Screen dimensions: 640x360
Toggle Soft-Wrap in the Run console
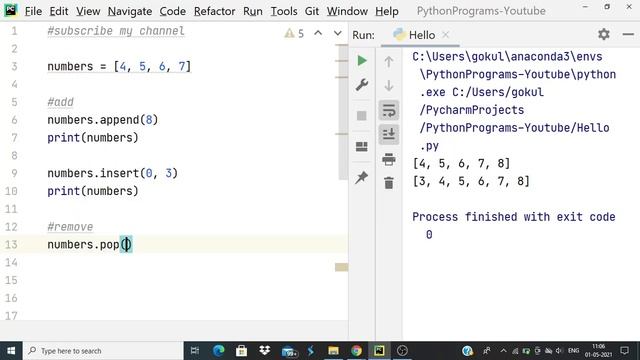point(389,110)
